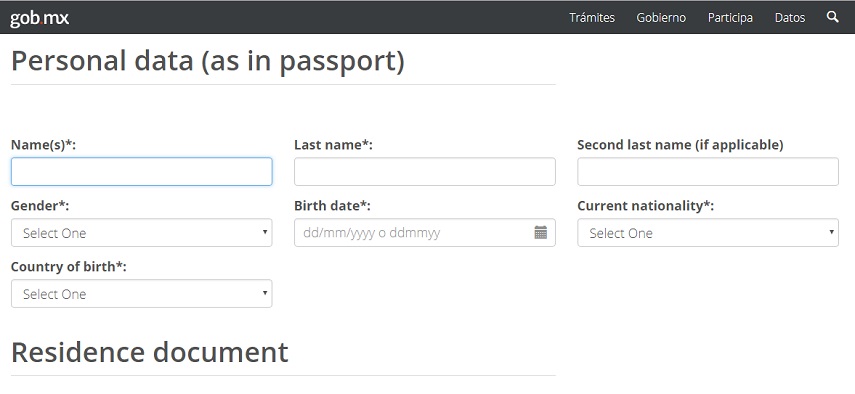Click into the Last name field
This screenshot has width=855, height=394.
pyautogui.click(x=425, y=172)
